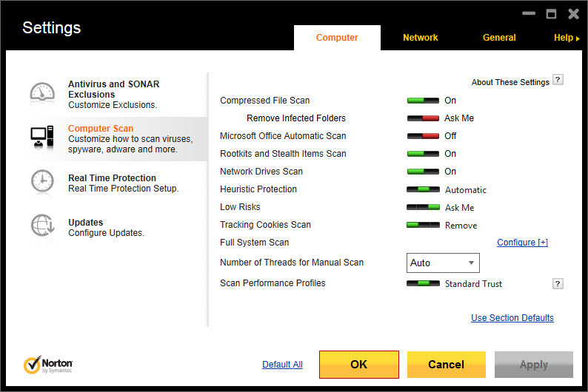The height and width of the screenshot is (392, 588).
Task: Close the Settings window
Action: (x=573, y=14)
